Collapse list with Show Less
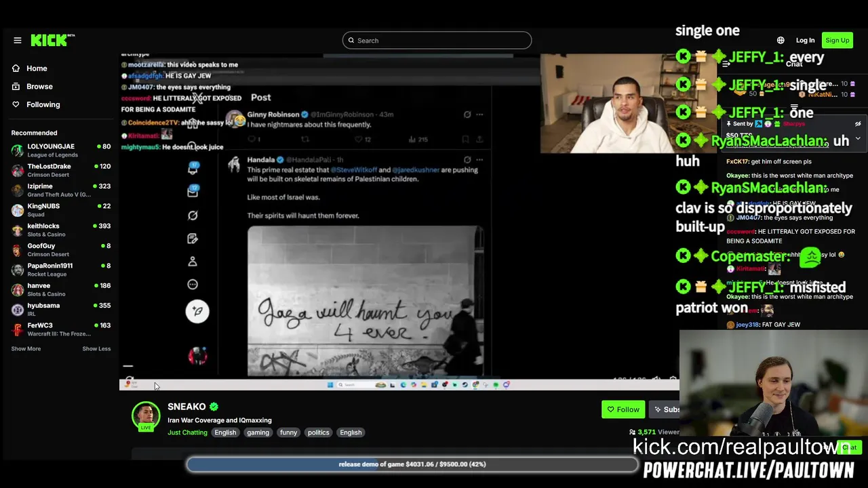 (96, 348)
